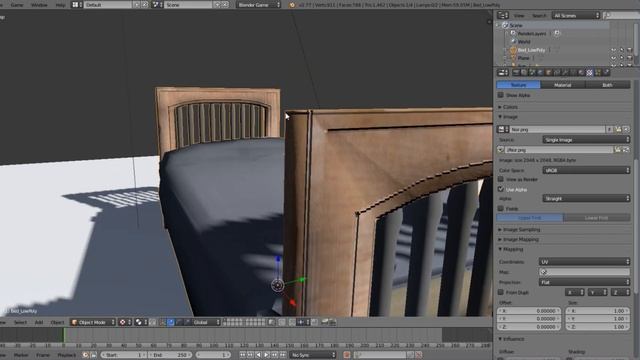Uncheck the Use Alpha checkbox
The width and height of the screenshot is (640, 360).
click(500, 189)
